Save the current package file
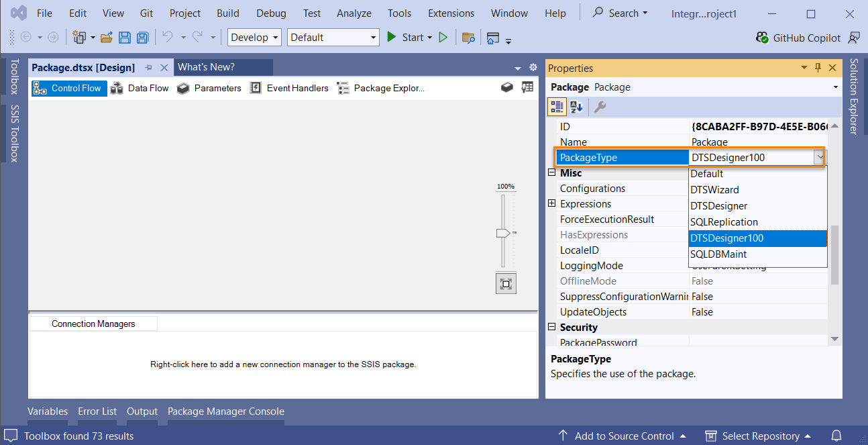The height and width of the screenshot is (445, 868). click(125, 38)
